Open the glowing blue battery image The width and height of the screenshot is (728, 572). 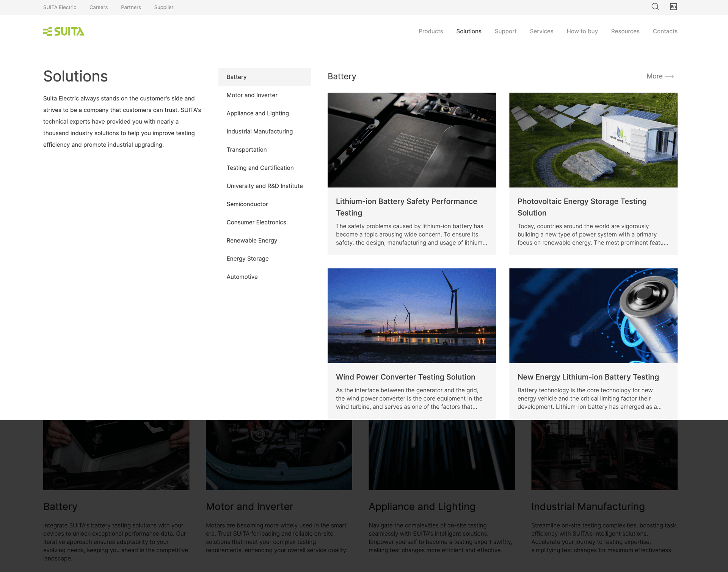tap(593, 316)
